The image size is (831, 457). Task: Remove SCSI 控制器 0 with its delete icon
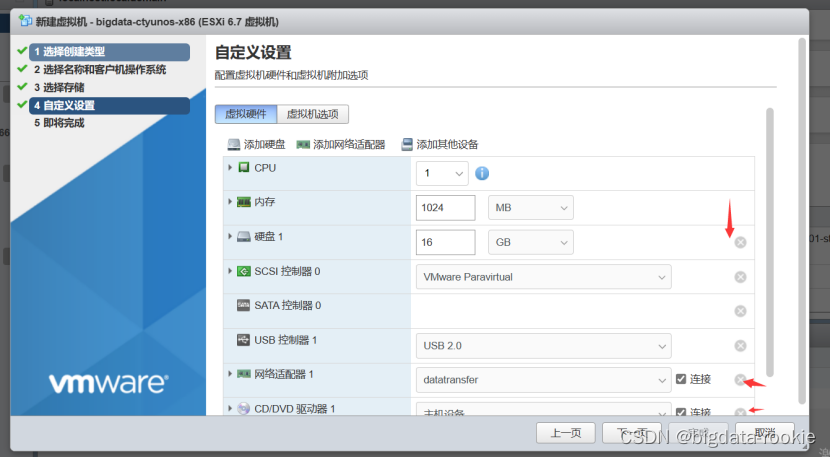(740, 277)
